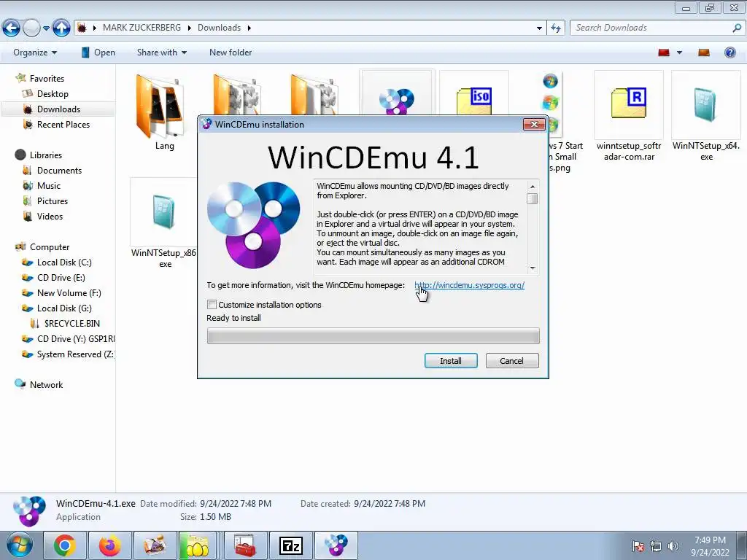Select CD Drive (E:)
The image size is (747, 560).
pyautogui.click(x=61, y=278)
